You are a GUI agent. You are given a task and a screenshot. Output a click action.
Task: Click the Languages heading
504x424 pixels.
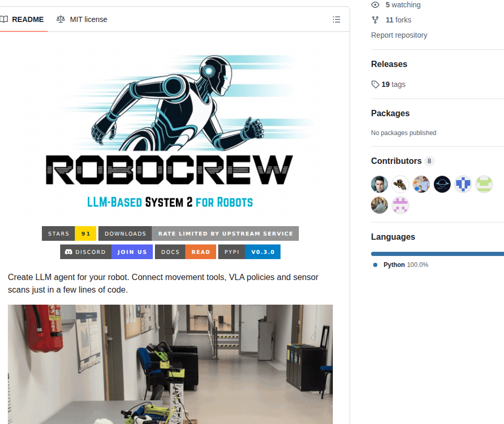[393, 237]
